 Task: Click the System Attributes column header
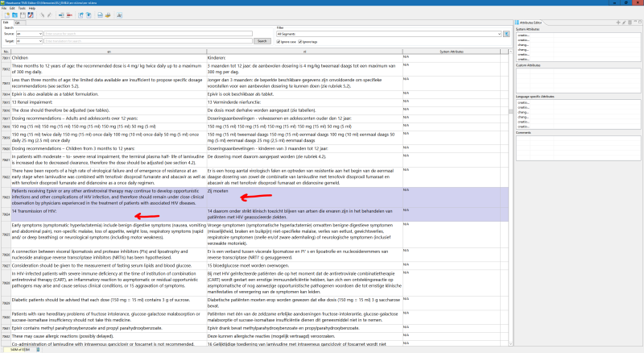452,52
